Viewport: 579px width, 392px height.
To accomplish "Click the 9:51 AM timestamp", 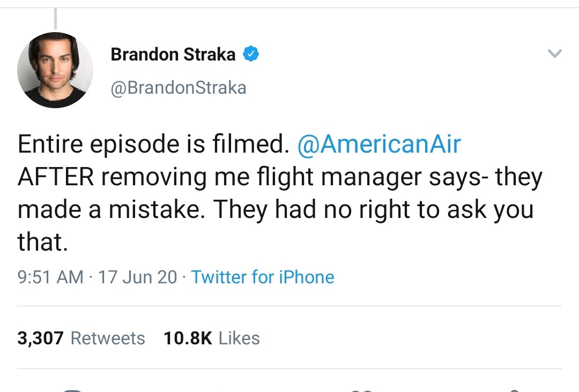I will pos(50,277).
